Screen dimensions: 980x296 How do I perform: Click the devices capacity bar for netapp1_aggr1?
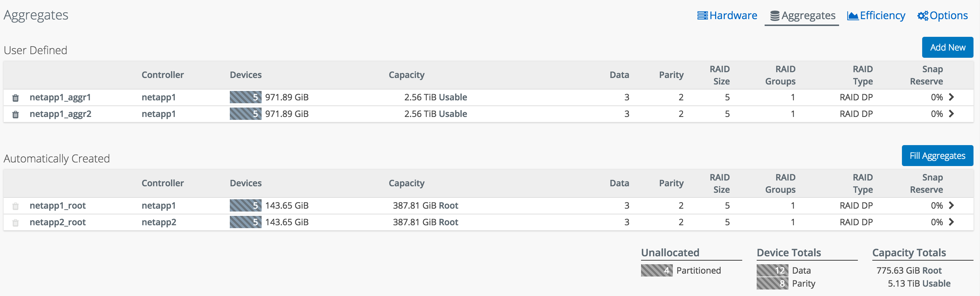pos(245,97)
